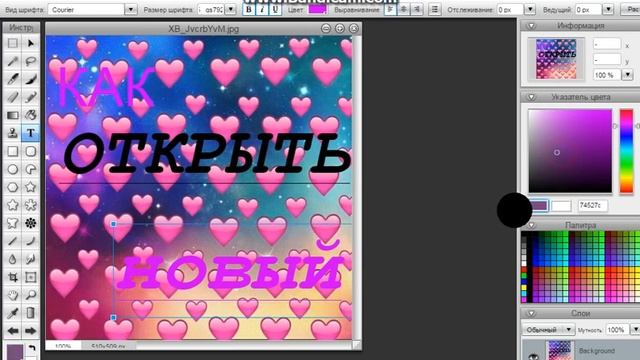Image resolution: width=640 pixels, height=360 pixels.
Task: Select the free transform tool
Action: 31,277
